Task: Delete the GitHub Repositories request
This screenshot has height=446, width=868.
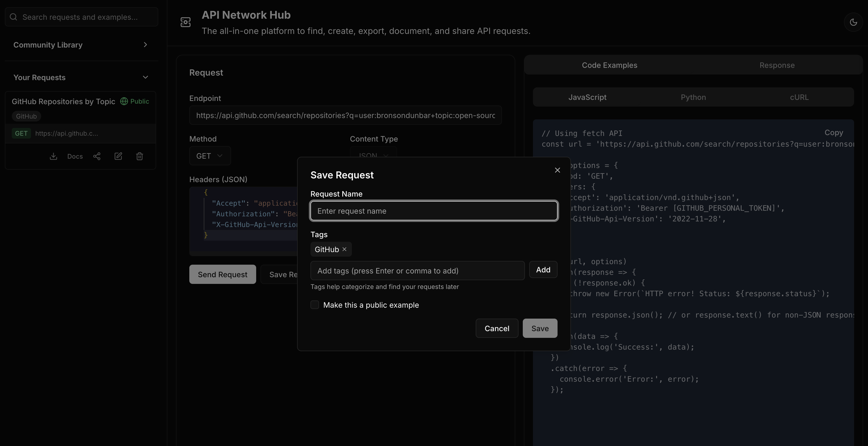Action: (x=140, y=156)
